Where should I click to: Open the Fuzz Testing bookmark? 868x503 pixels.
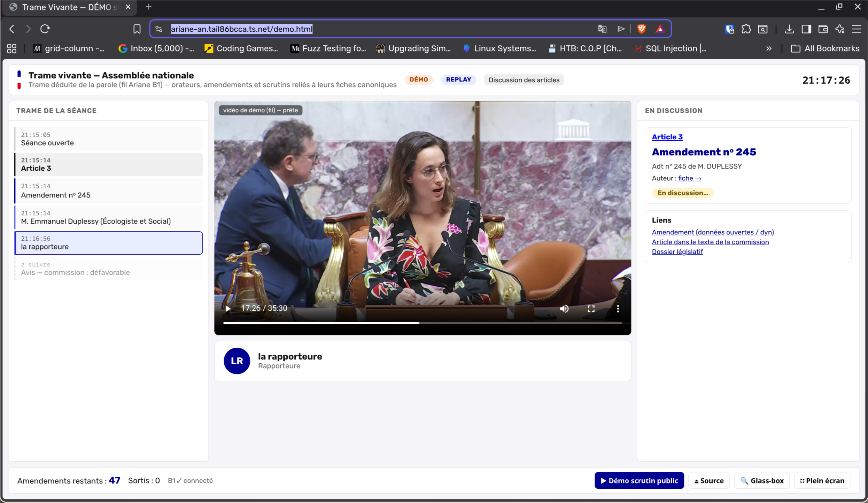(328, 48)
